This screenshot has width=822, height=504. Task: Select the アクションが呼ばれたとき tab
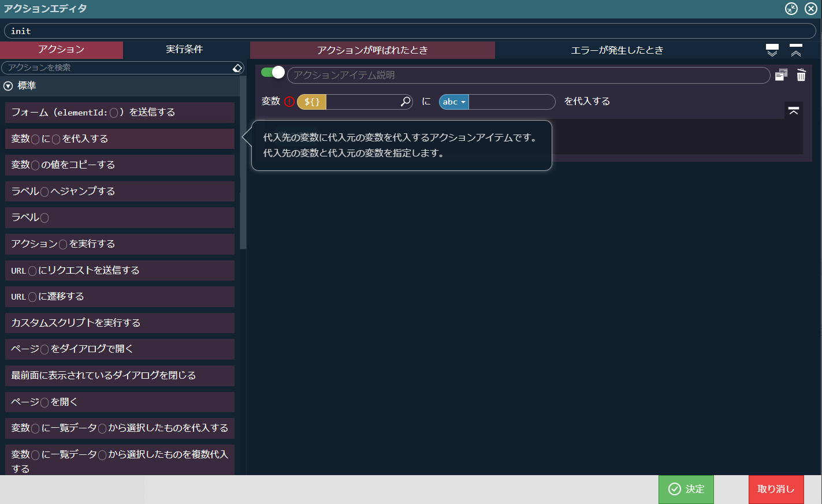[x=373, y=50]
